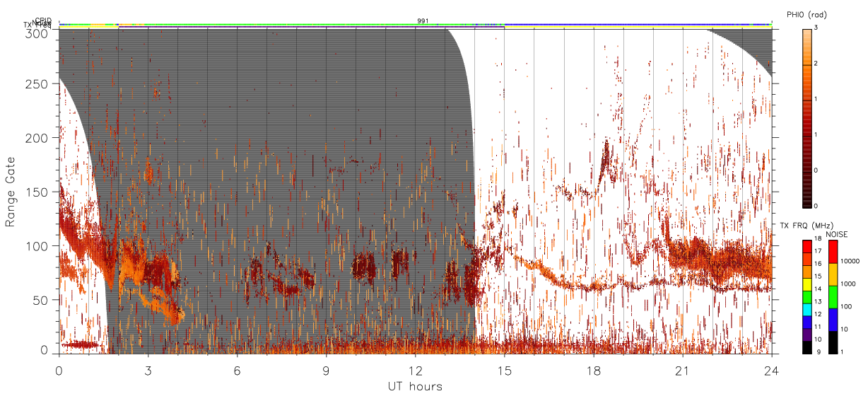The width and height of the screenshot is (868, 401).
Task: Click the 991 CPID label above plot
Action: tap(422, 21)
